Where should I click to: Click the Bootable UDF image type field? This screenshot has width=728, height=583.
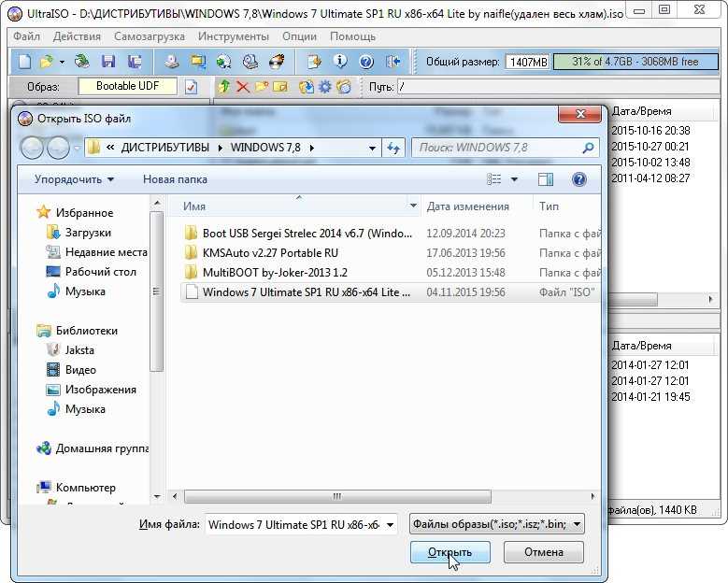pyautogui.click(x=128, y=86)
